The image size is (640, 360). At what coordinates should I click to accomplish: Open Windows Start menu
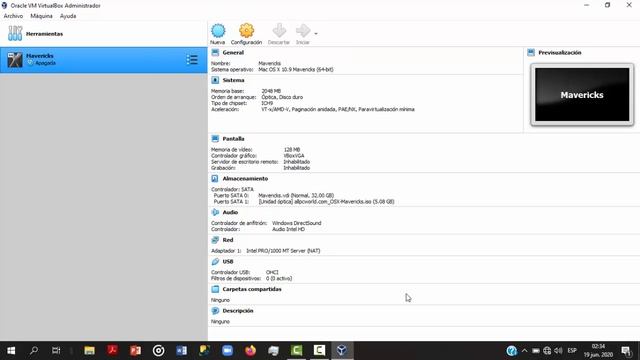11,350
